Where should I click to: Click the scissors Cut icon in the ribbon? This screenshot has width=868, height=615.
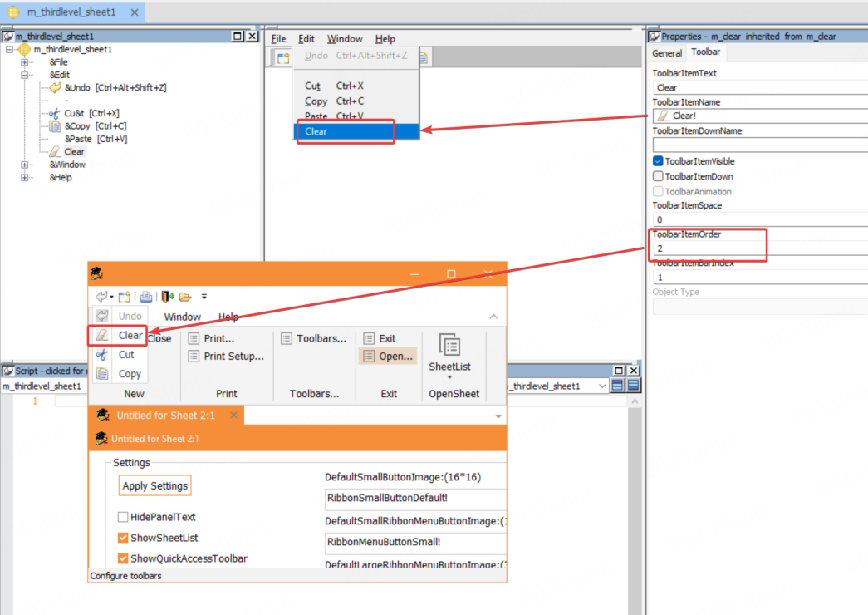click(102, 355)
